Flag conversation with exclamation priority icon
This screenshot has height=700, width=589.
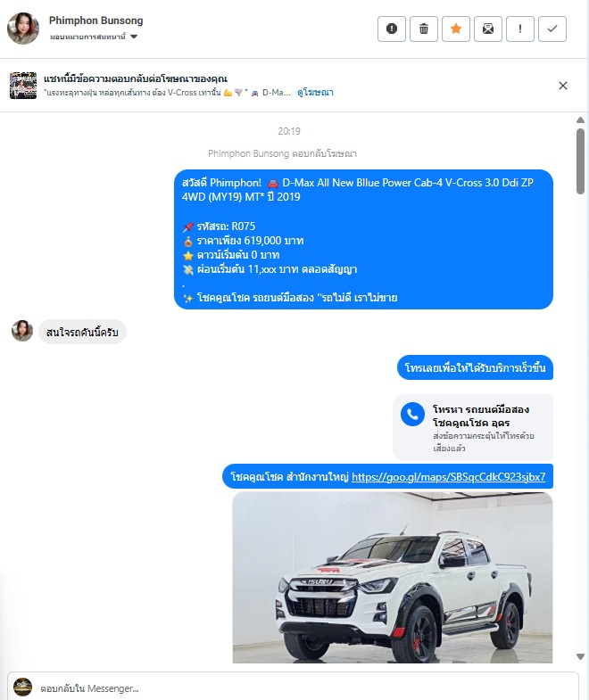click(520, 29)
